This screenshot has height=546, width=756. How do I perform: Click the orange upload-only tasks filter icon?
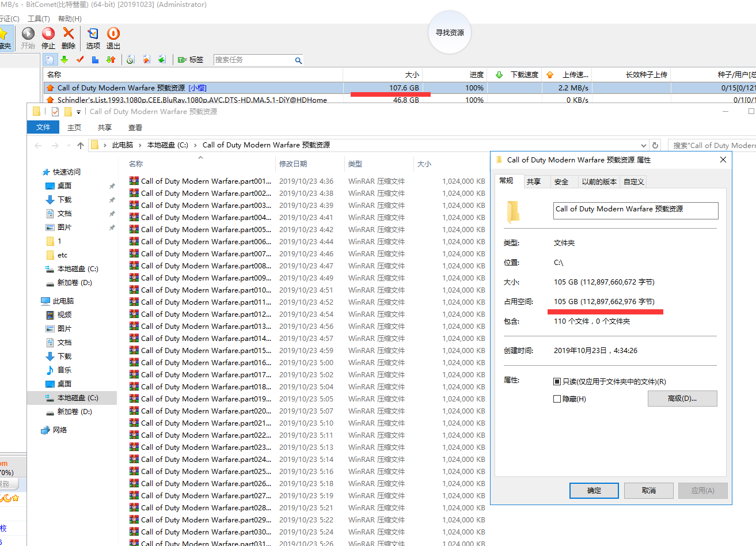coord(146,60)
